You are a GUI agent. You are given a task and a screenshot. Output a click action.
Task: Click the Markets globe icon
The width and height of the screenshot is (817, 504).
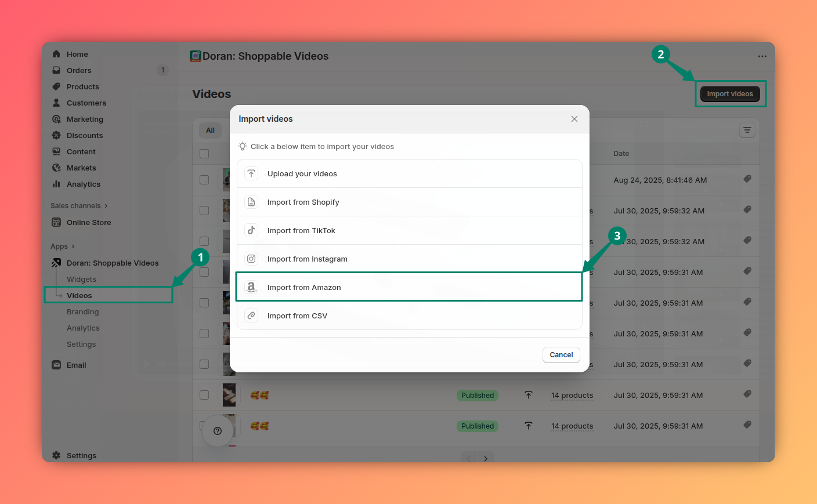point(56,168)
